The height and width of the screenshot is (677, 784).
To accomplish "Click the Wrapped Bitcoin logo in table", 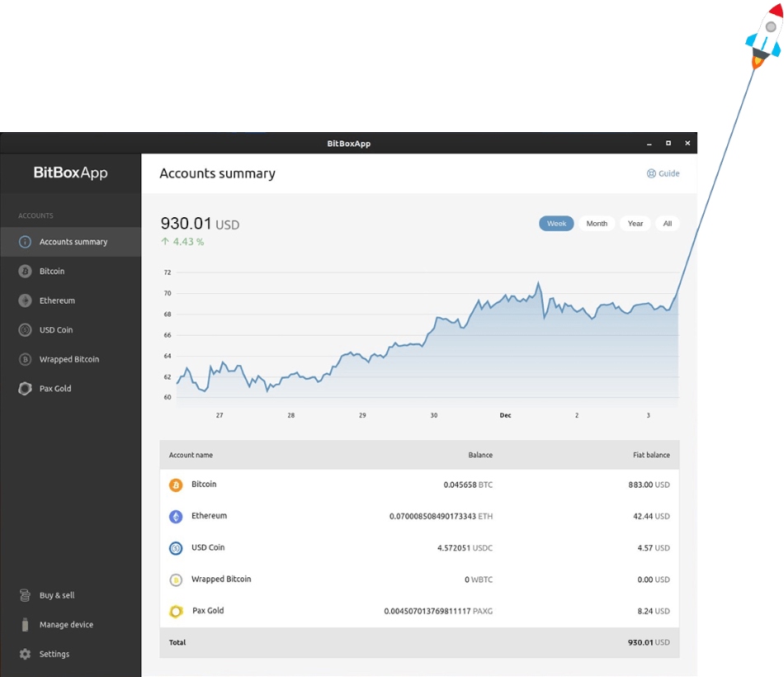I will click(x=176, y=580).
